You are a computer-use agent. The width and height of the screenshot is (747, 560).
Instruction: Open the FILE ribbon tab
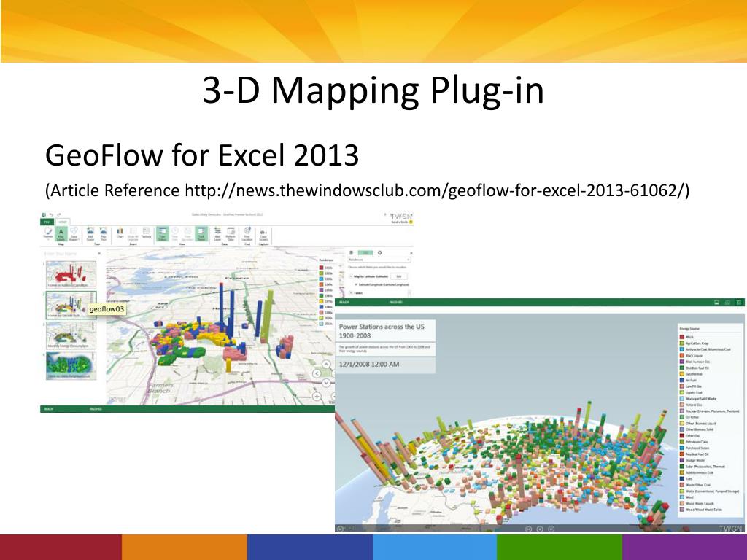pyautogui.click(x=47, y=222)
